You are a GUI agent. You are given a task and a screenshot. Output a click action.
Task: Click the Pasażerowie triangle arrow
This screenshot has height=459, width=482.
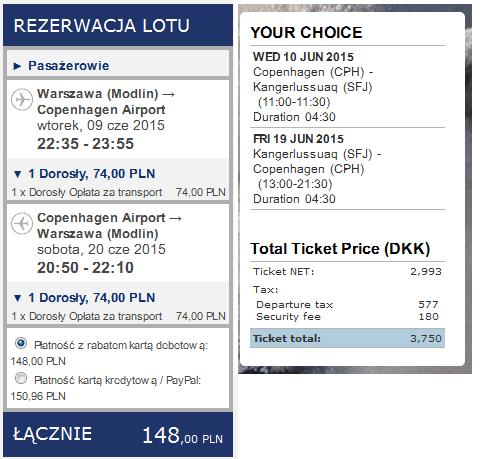(x=17, y=66)
